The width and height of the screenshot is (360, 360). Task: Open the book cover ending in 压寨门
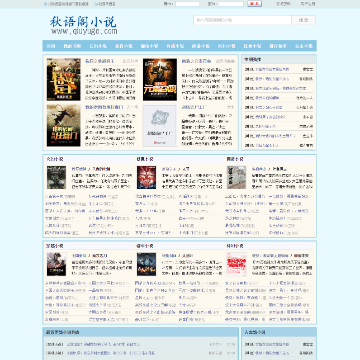[x=64, y=126]
